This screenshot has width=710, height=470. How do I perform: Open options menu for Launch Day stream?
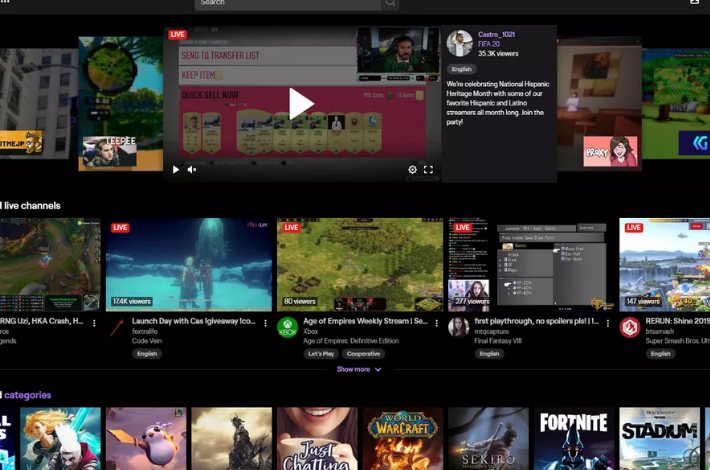point(265,323)
